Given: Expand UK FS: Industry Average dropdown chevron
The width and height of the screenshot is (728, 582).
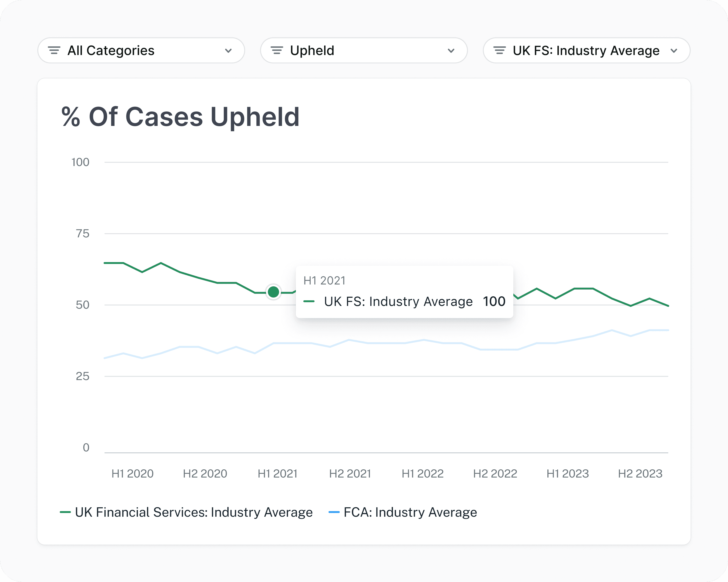Looking at the screenshot, I should coord(674,51).
